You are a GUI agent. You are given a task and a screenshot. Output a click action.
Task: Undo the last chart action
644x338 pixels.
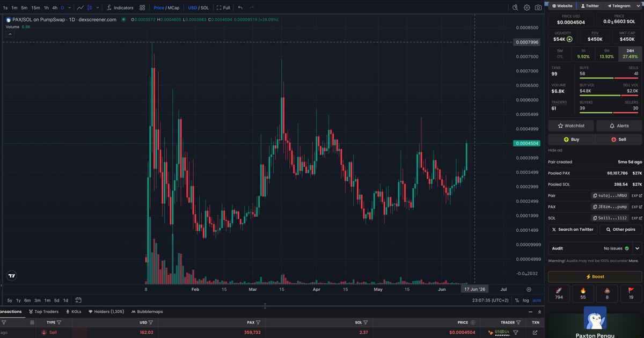[240, 8]
